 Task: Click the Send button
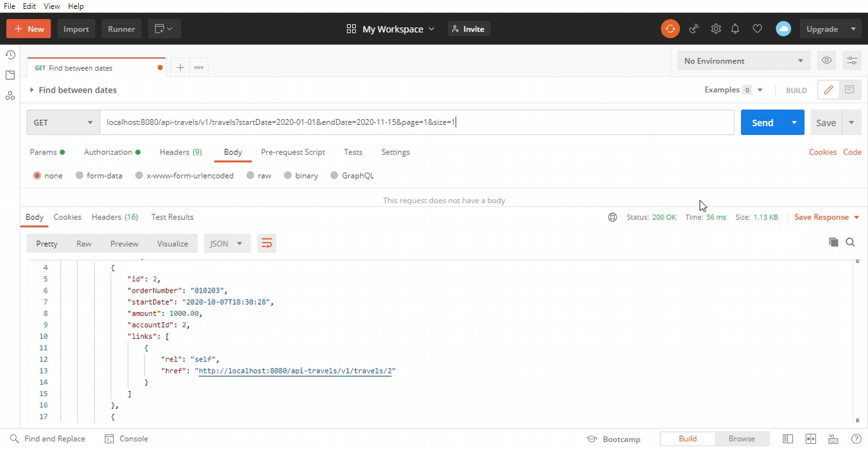tap(762, 122)
